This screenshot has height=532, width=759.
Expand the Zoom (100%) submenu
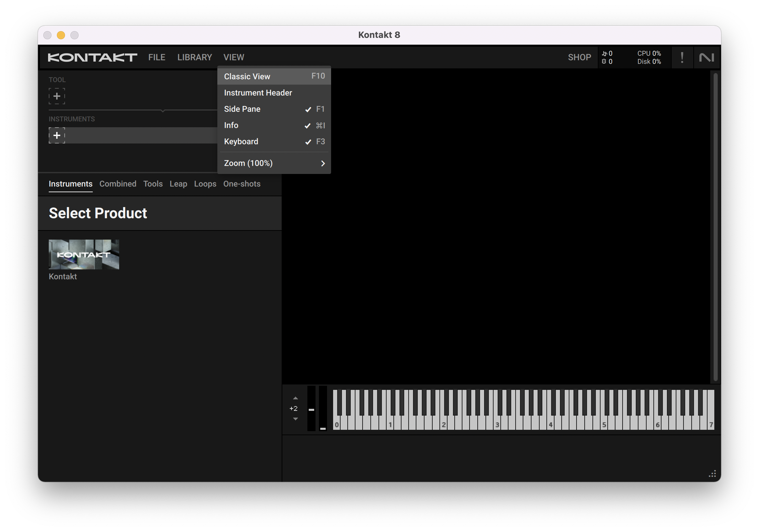(274, 163)
